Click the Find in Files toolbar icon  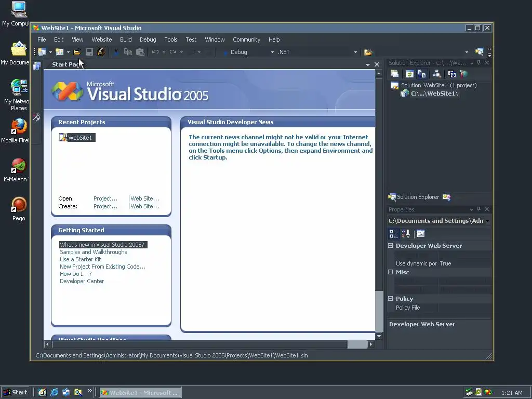[x=368, y=52]
